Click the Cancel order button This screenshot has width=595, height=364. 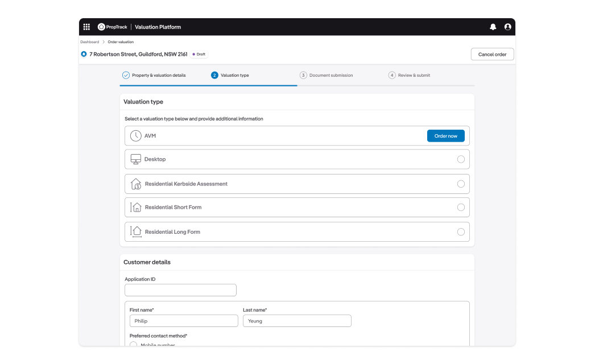coord(492,54)
